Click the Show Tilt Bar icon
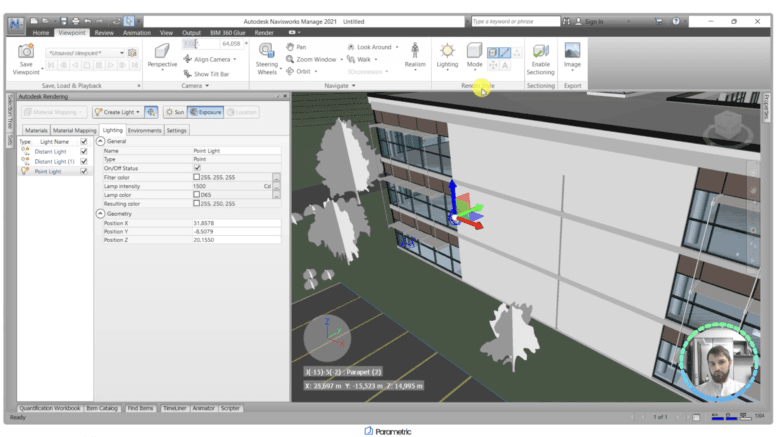Viewport: 776px width, 437px height. point(188,74)
